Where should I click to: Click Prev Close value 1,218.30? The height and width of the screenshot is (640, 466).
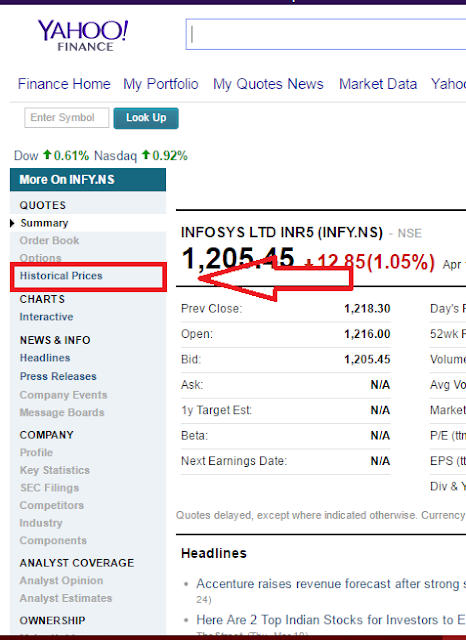(x=367, y=309)
